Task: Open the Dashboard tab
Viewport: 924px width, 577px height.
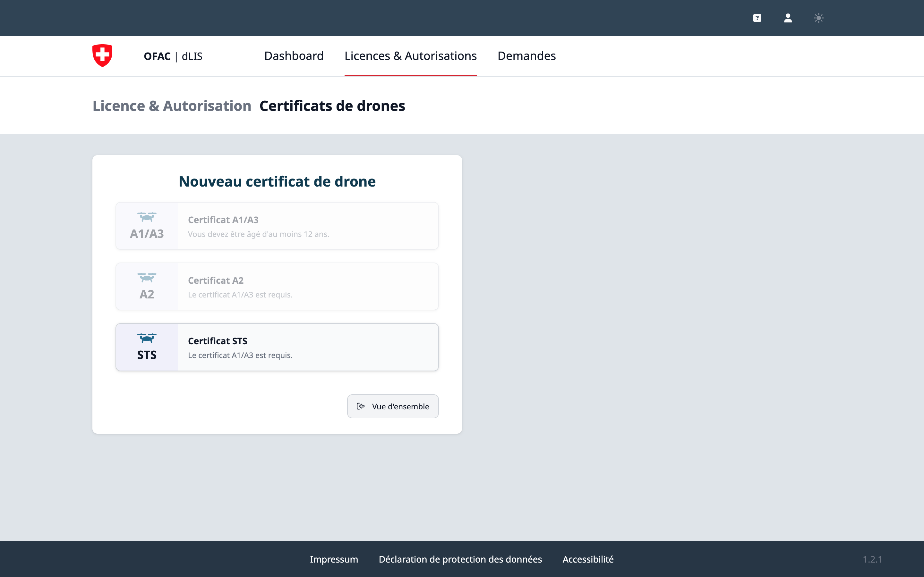Action: tap(294, 56)
